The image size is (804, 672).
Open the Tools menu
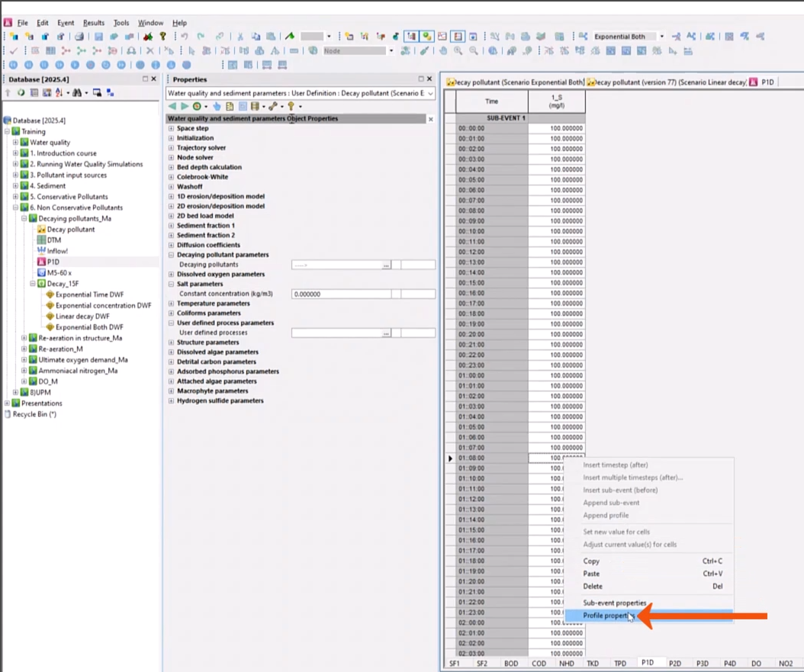(120, 22)
